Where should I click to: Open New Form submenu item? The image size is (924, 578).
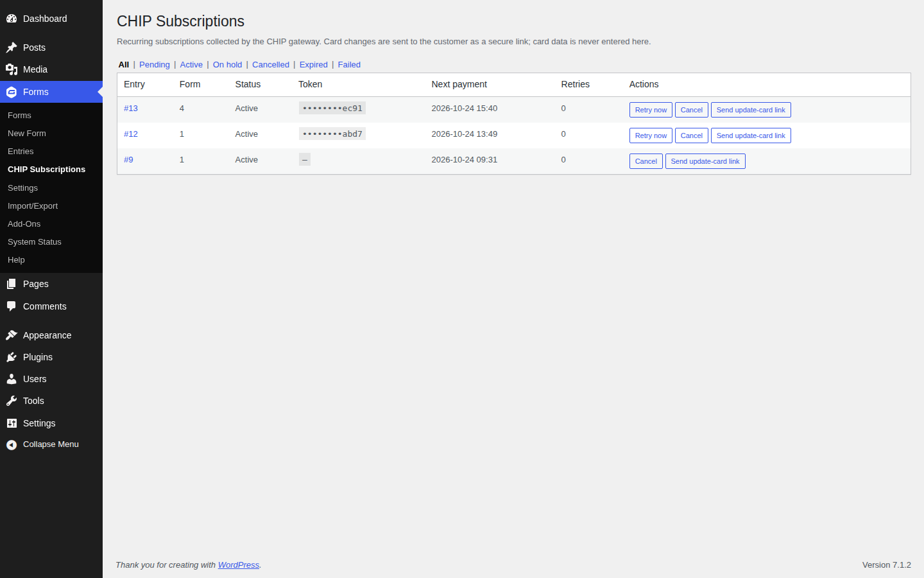click(27, 134)
